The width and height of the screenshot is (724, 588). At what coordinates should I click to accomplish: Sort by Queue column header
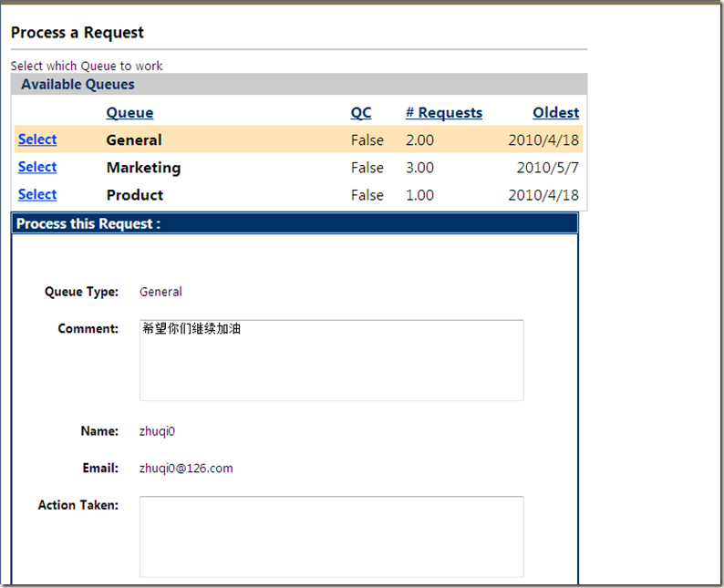pos(129,113)
